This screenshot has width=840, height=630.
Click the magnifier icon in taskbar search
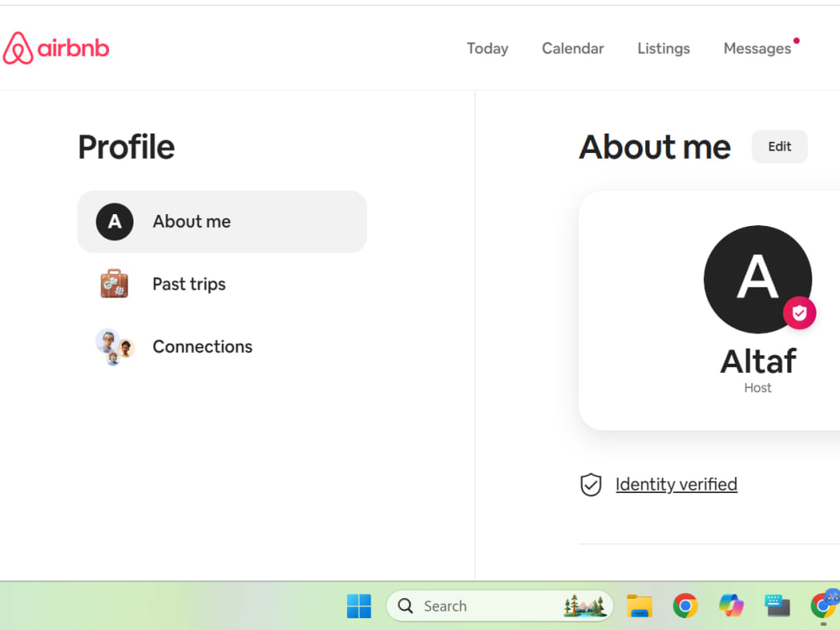406,606
